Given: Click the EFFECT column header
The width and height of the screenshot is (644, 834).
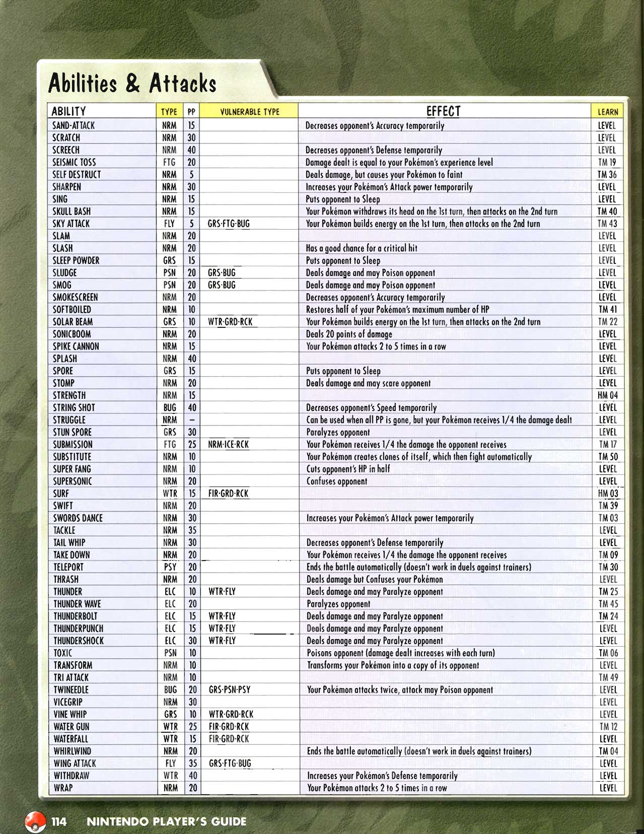Looking at the screenshot, I should [443, 111].
